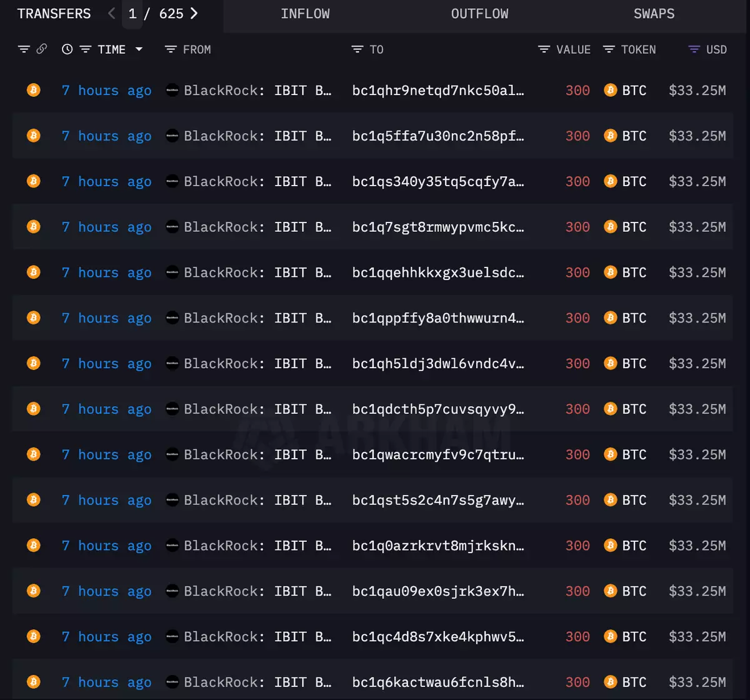Open the TO column filter icon
Viewport: 750px width, 700px height.
(357, 49)
